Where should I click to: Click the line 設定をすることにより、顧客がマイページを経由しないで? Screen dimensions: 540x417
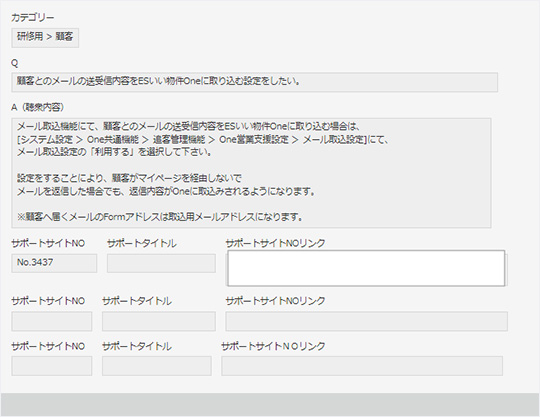coord(129,178)
